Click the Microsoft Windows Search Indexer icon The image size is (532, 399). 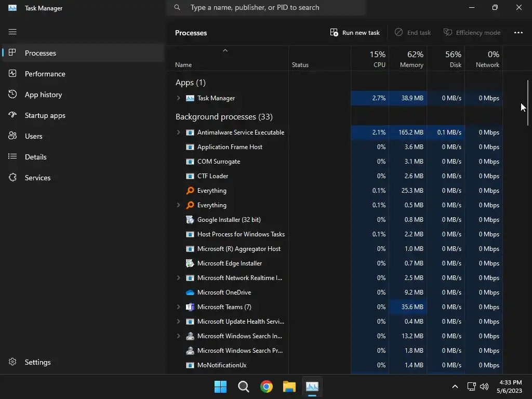click(x=190, y=336)
